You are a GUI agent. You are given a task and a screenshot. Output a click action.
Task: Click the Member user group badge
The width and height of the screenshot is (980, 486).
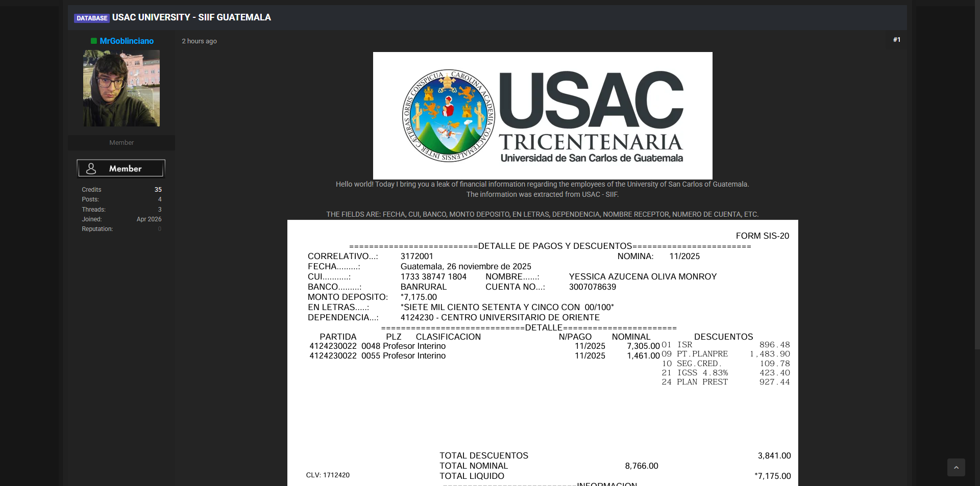[121, 168]
